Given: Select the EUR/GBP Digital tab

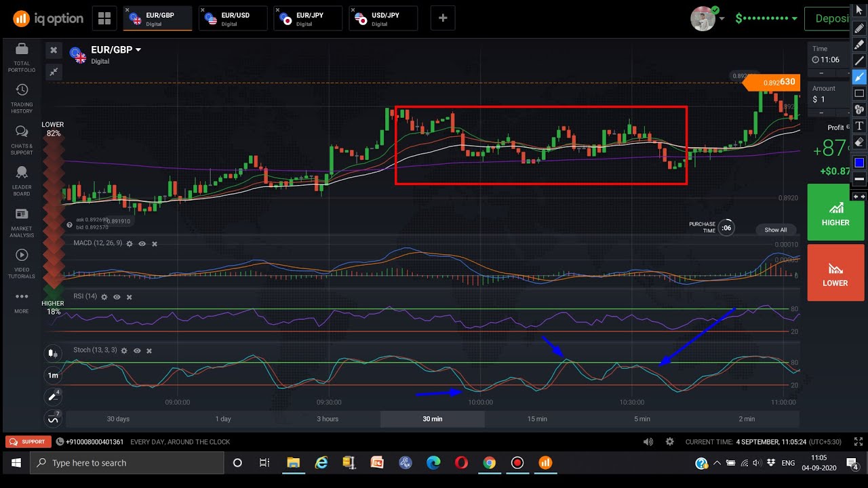Looking at the screenshot, I should point(157,18).
